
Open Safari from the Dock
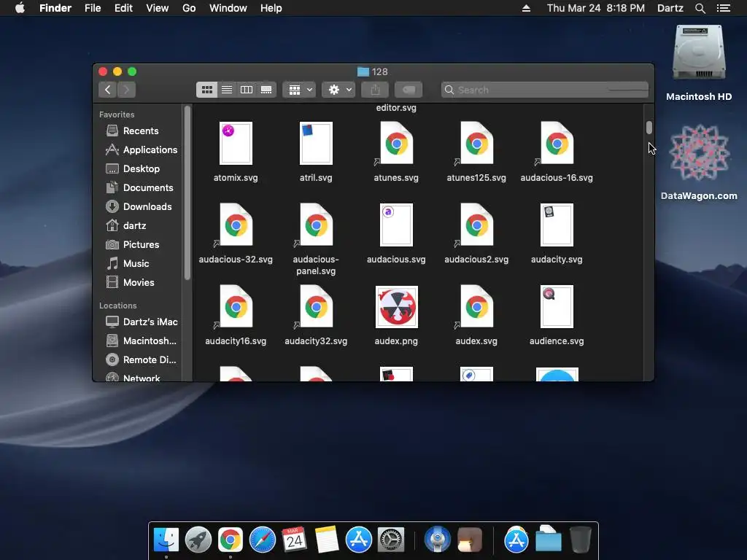click(263, 540)
